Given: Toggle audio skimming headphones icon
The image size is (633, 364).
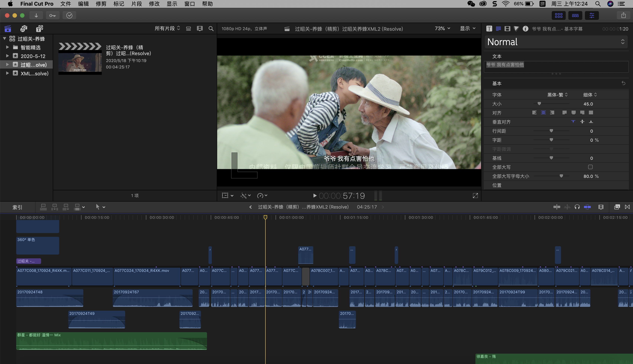Looking at the screenshot, I should 577,207.
